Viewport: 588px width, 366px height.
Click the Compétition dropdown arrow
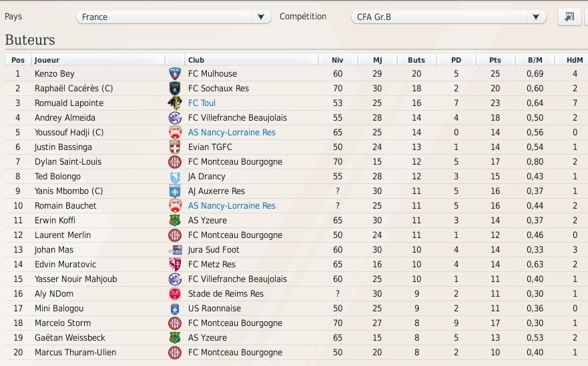536,17
